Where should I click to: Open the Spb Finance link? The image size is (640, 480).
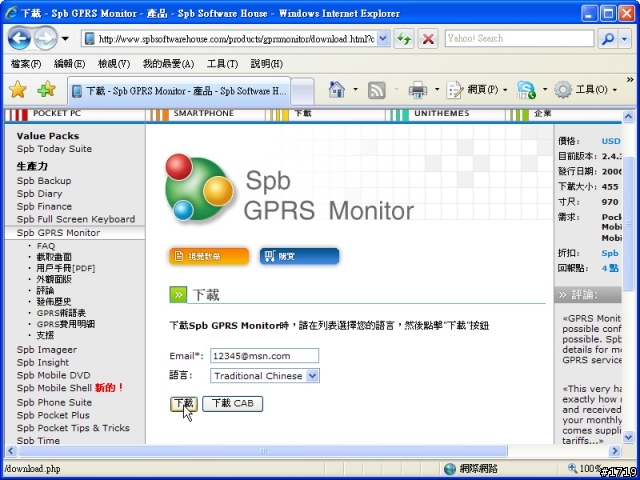coord(44,207)
